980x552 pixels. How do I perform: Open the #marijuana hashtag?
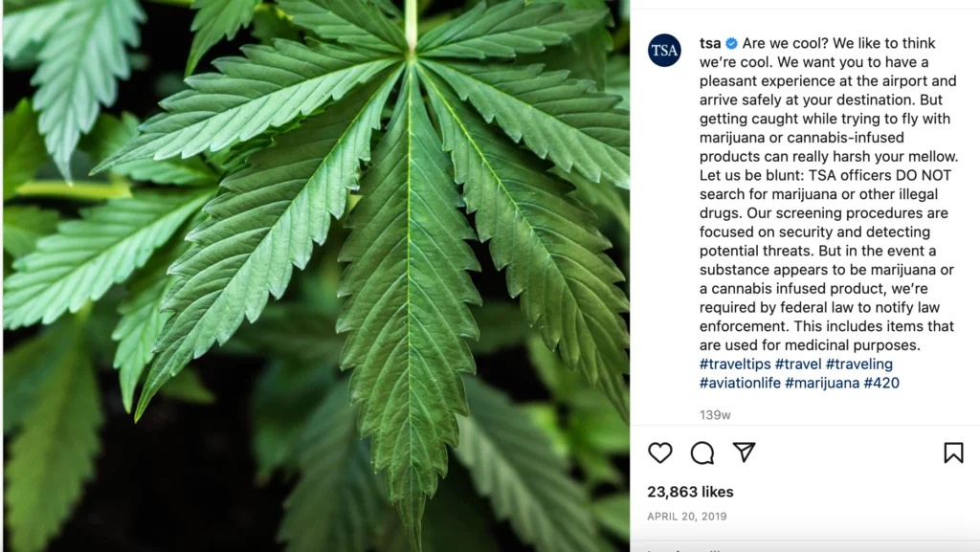[x=822, y=383]
